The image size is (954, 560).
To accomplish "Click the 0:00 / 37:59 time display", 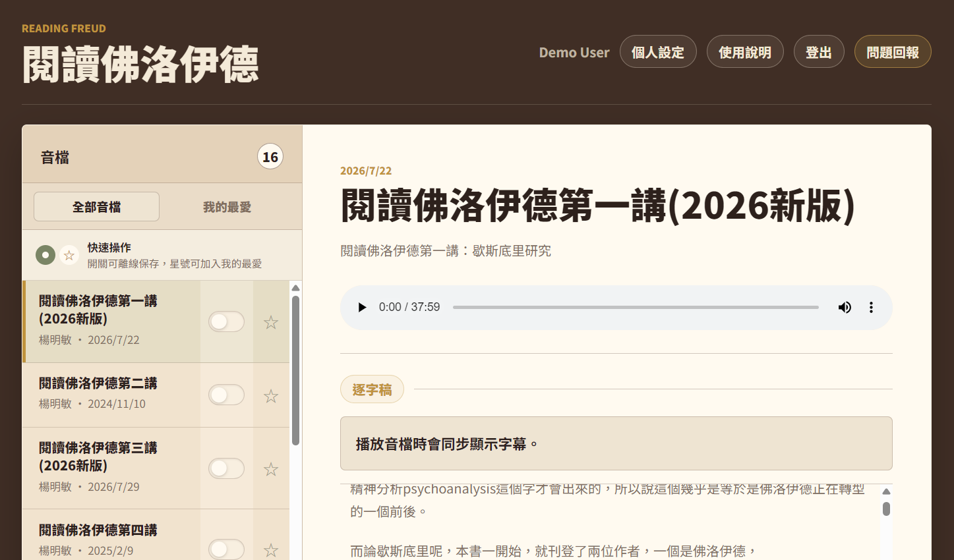I will tap(409, 308).
